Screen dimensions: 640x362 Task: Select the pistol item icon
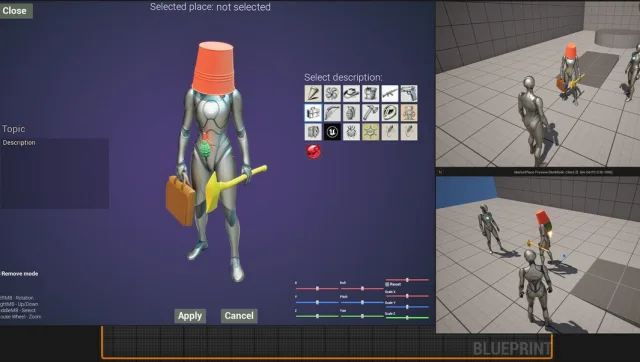[409, 93]
